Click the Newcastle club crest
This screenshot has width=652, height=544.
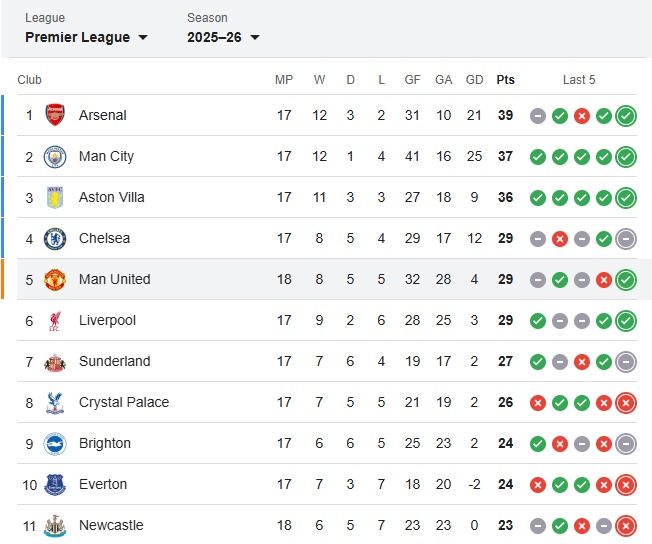[55, 526]
